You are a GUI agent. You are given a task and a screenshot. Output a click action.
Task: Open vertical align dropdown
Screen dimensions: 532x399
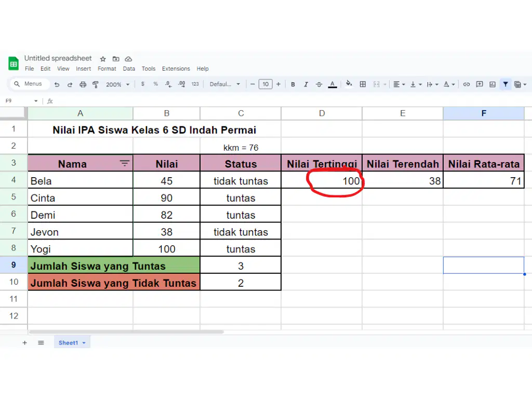[416, 84]
